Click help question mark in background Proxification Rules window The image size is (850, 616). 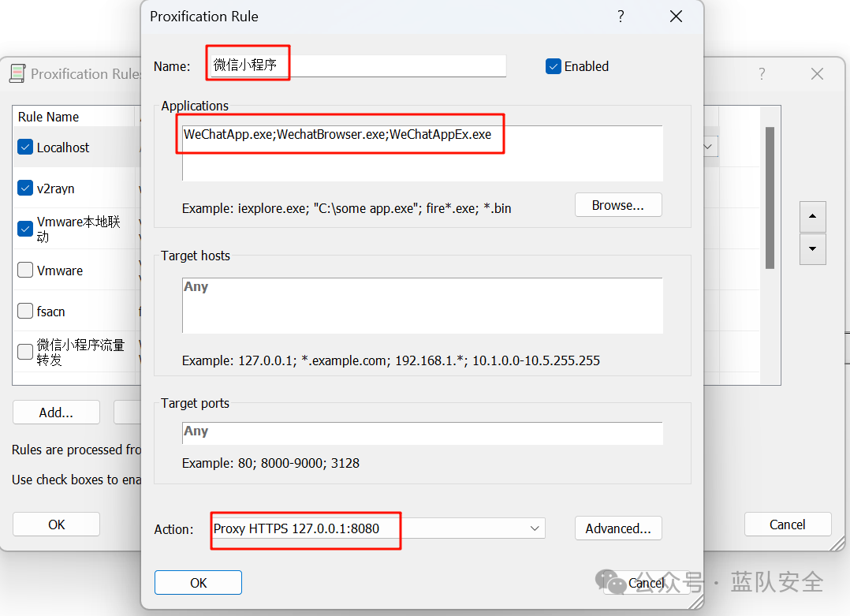[x=762, y=74]
